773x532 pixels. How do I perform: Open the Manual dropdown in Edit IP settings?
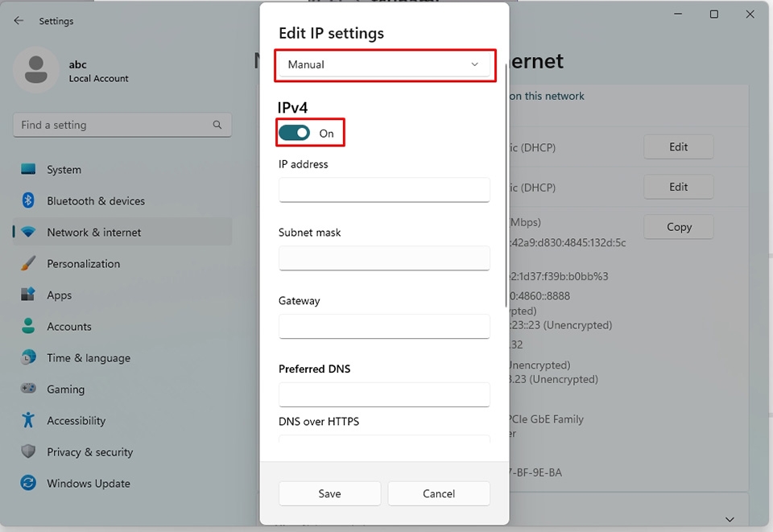point(385,64)
